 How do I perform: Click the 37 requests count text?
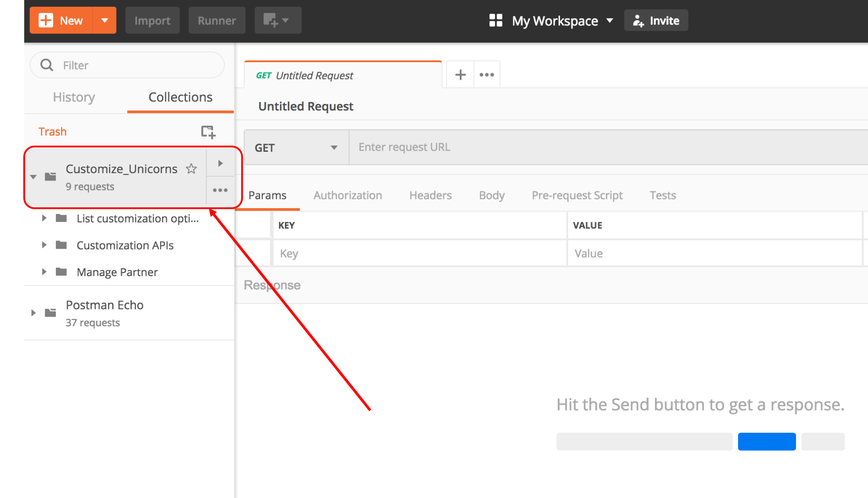tap(93, 323)
